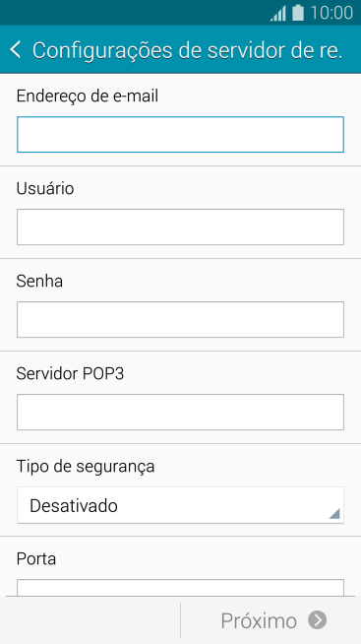
Task: Tap the Próximo button
Action: (x=271, y=620)
